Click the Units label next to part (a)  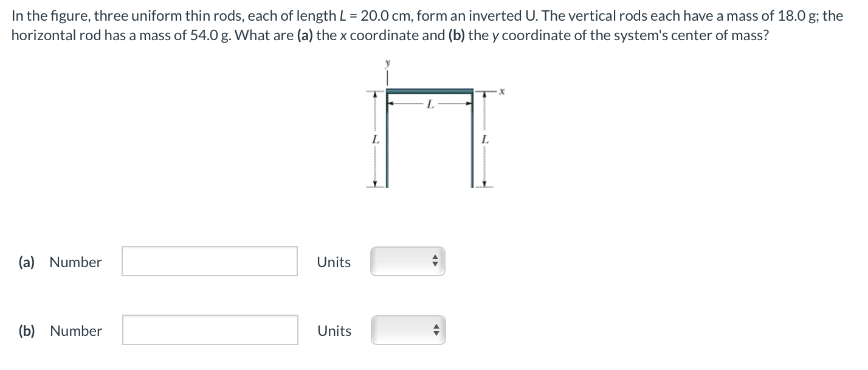(334, 262)
